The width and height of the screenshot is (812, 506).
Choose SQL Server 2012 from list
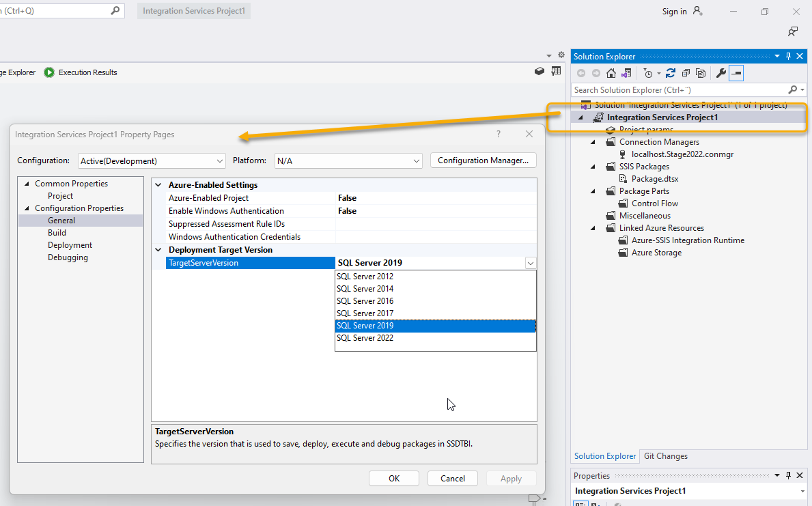[x=436, y=277]
